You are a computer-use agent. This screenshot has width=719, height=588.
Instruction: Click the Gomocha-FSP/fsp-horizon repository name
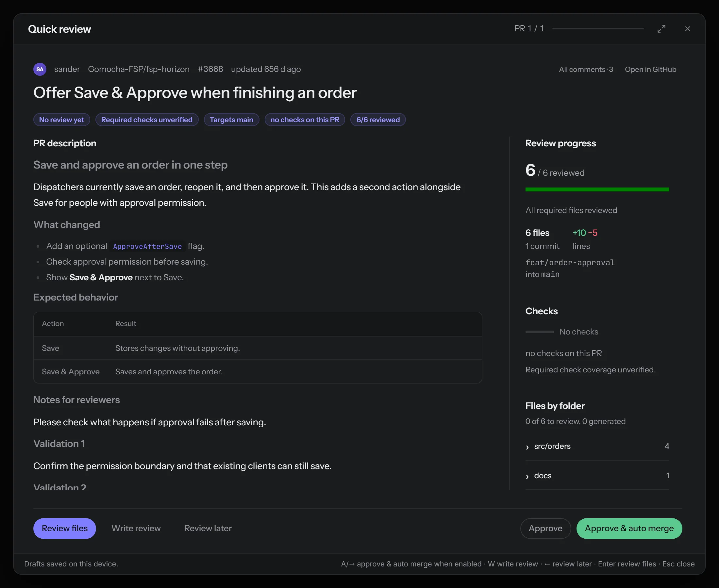pos(139,69)
